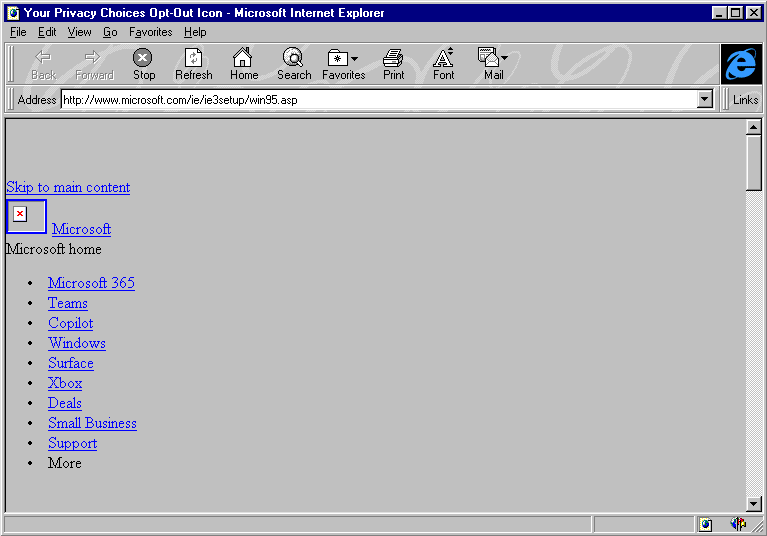Go forward with the Forward button
The height and width of the screenshot is (536, 767).
click(x=94, y=65)
